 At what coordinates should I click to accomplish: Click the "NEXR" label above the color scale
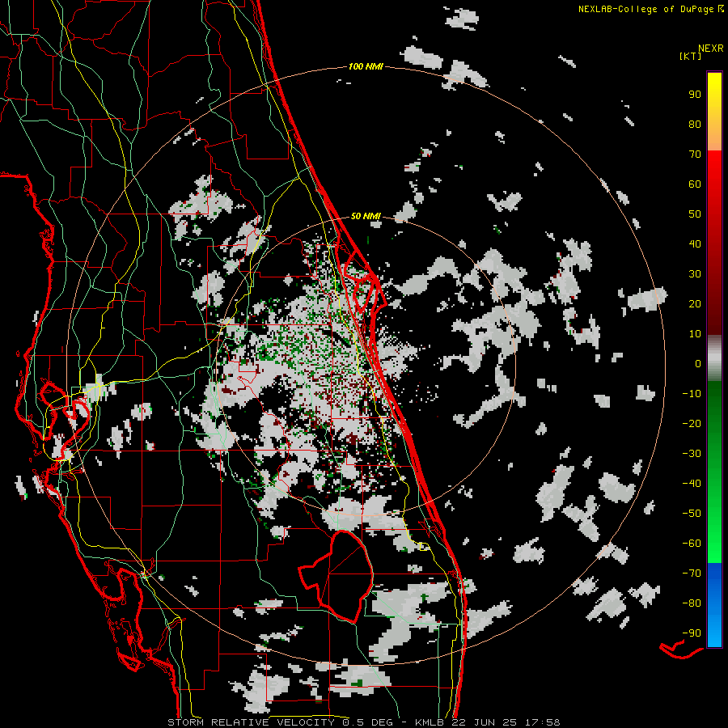(x=711, y=49)
